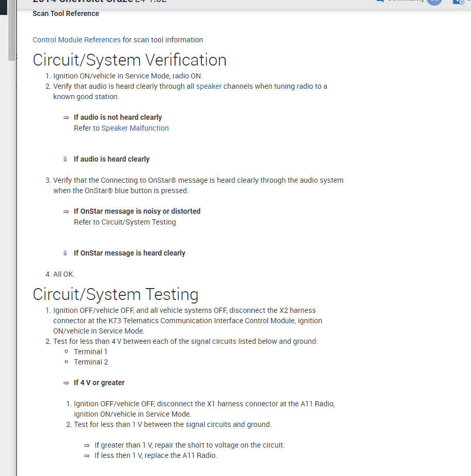The height and width of the screenshot is (476, 471).
Task: Click the 'Connecting to OnStar® message' step text
Action: (x=198, y=185)
